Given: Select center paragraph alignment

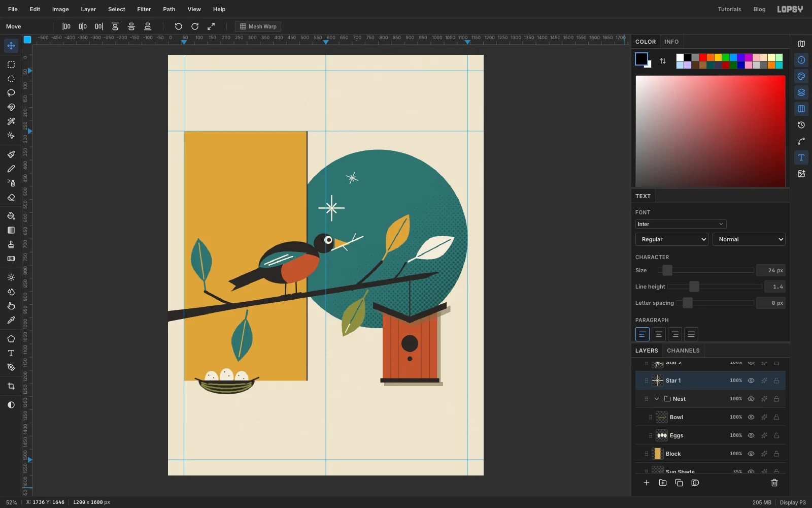Looking at the screenshot, I should point(659,334).
